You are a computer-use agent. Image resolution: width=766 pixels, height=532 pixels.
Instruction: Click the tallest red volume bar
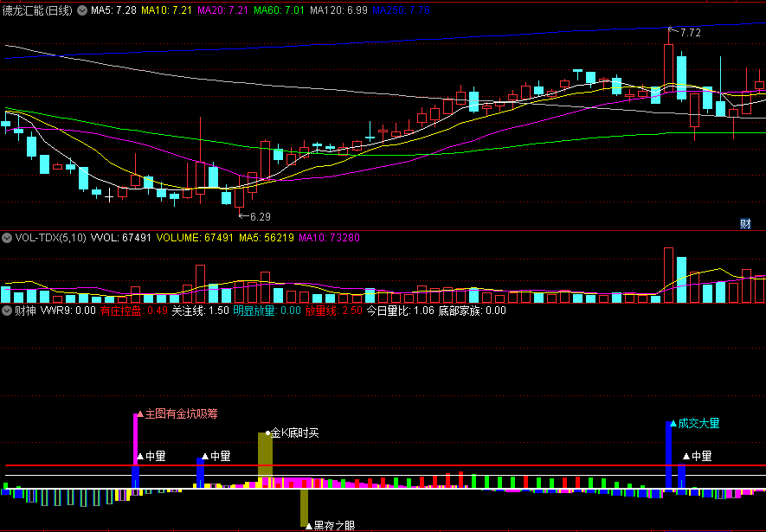click(668, 275)
